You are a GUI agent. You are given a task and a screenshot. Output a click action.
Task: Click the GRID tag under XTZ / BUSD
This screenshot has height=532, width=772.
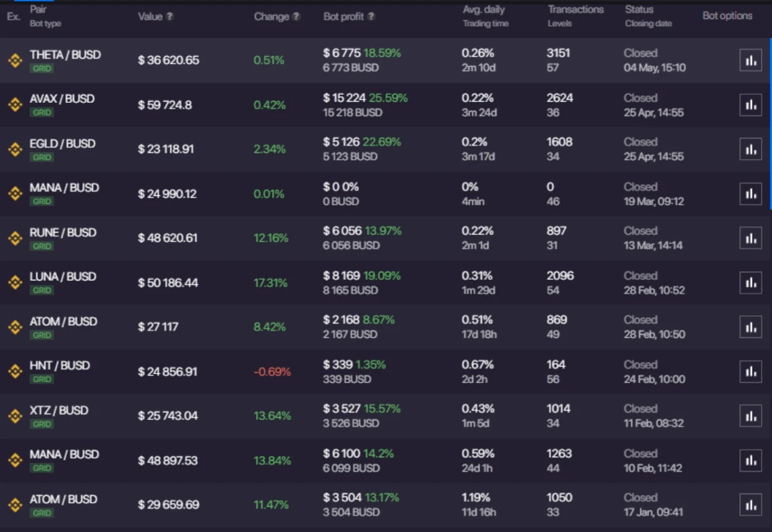[x=42, y=424]
